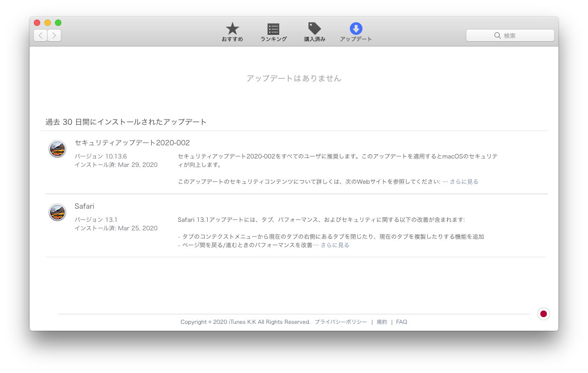Open the FAQ footer link
Image resolution: width=588 pixels, height=373 pixels.
click(401, 322)
